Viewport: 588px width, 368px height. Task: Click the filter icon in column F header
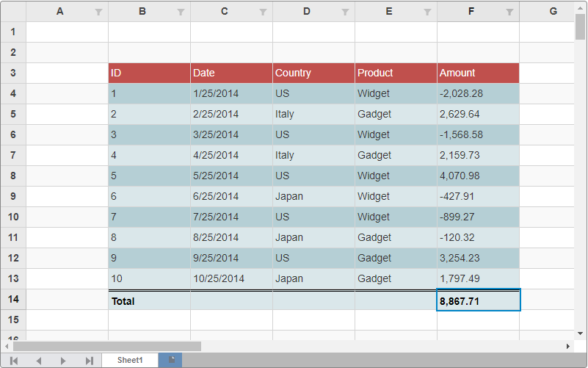510,12
